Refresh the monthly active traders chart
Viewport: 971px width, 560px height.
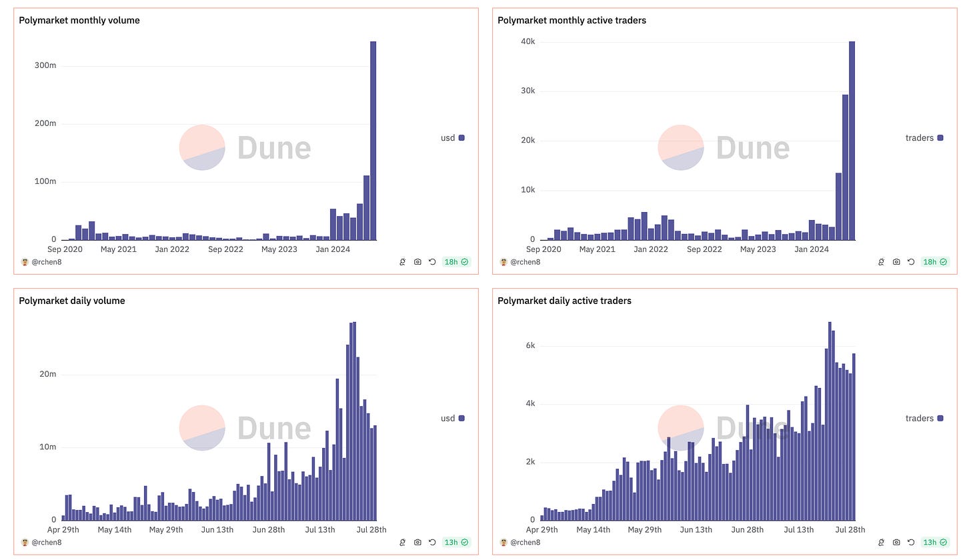911,262
